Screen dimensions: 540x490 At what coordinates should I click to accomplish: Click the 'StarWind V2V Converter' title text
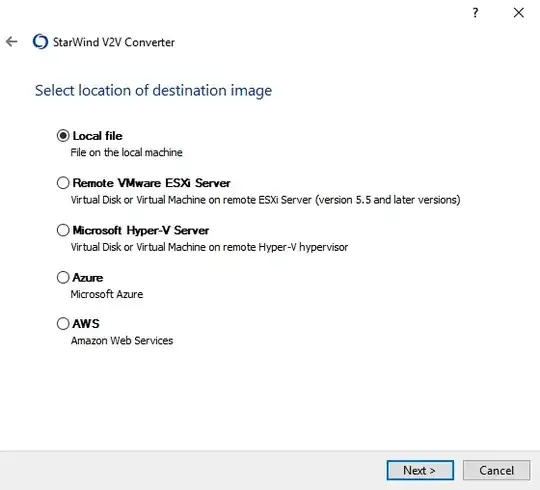[114, 42]
